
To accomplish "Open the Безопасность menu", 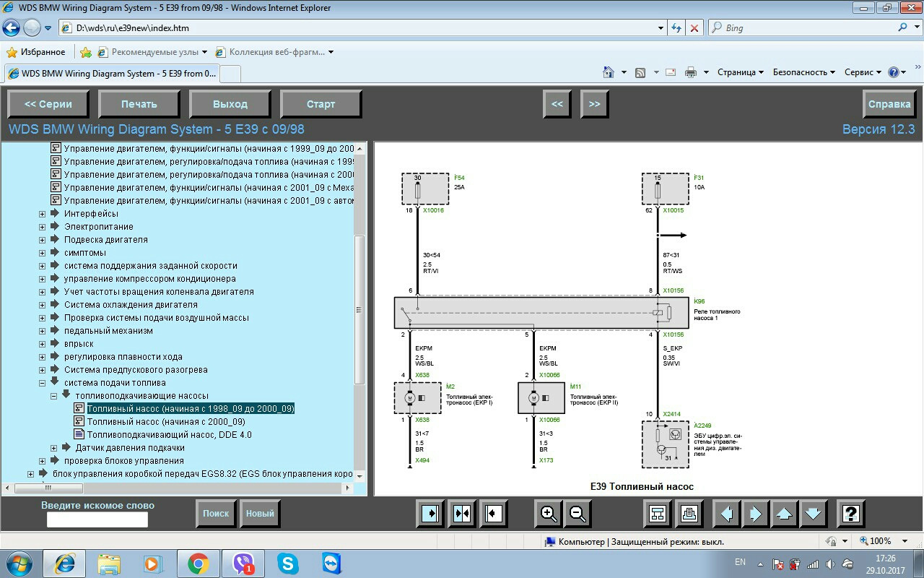I will pyautogui.click(x=803, y=72).
